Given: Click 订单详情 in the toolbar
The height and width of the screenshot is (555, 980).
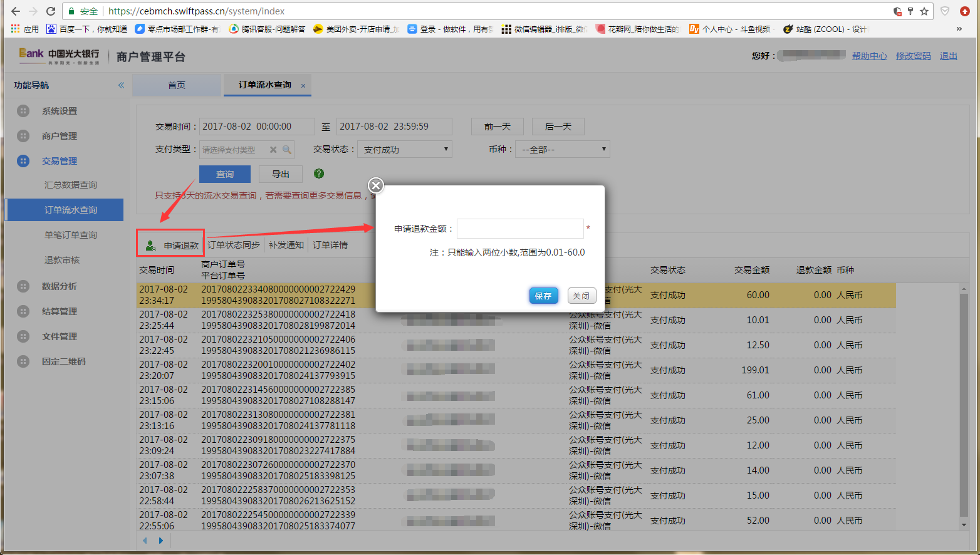Looking at the screenshot, I should [330, 245].
